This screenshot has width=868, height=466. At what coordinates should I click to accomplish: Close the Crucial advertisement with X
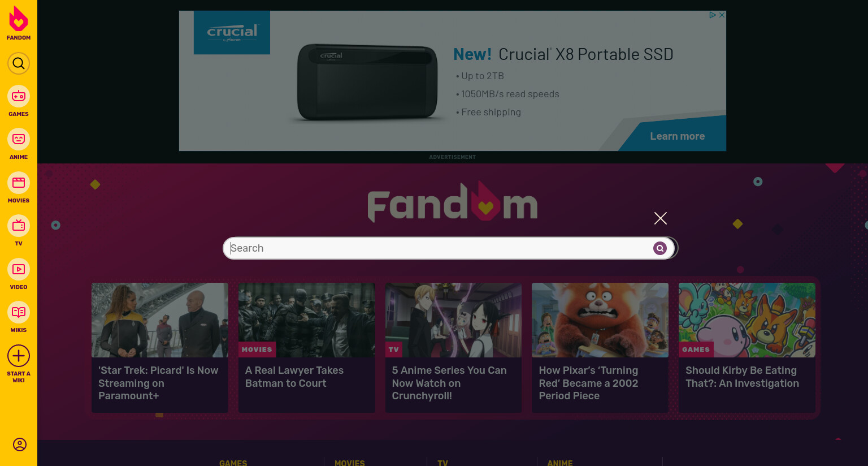722,15
